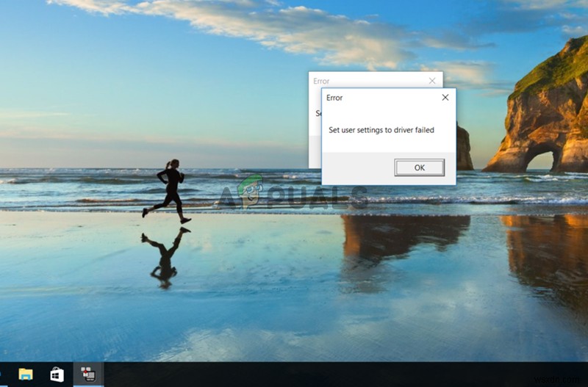
Task: Click OK in the front Error dialog
Action: click(419, 167)
